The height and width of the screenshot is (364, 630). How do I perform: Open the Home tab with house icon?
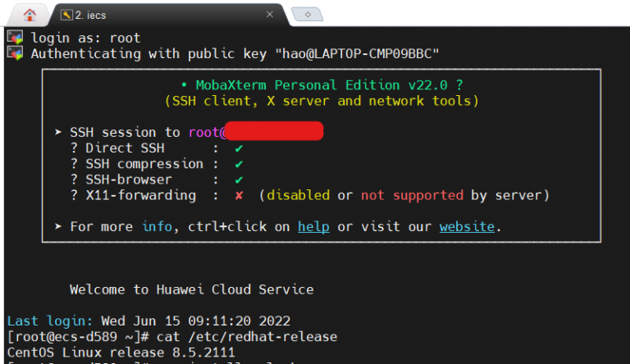[x=30, y=15]
